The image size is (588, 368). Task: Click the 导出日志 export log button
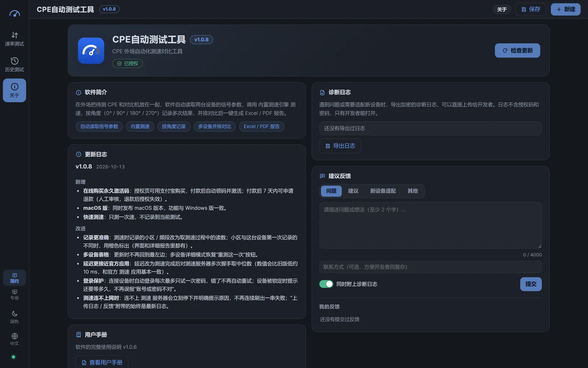(340, 146)
